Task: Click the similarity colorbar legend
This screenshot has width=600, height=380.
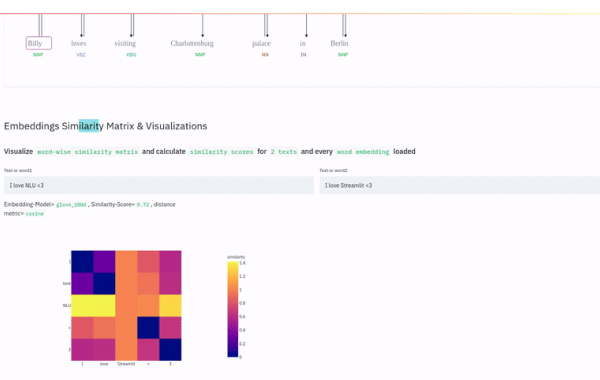Action: pyautogui.click(x=233, y=309)
